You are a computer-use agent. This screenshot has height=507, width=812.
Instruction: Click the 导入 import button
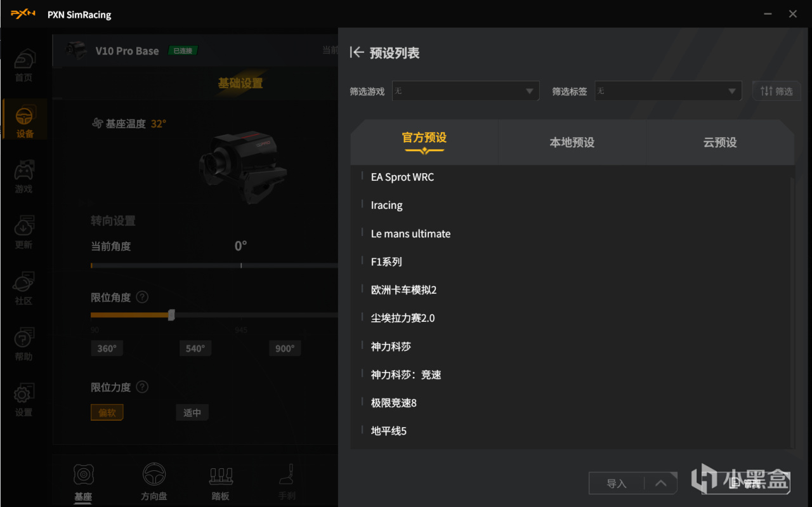point(617,484)
